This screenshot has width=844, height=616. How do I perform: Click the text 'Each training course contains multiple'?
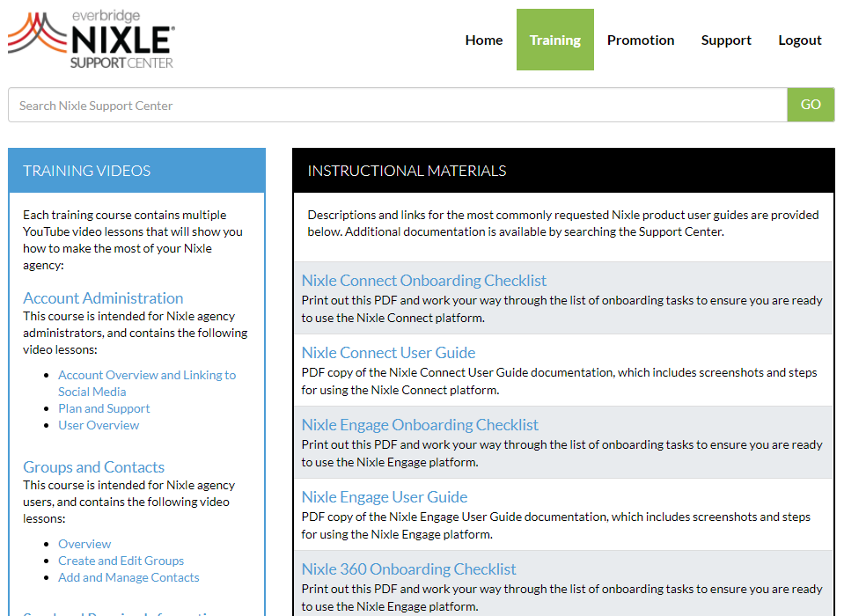coord(124,216)
